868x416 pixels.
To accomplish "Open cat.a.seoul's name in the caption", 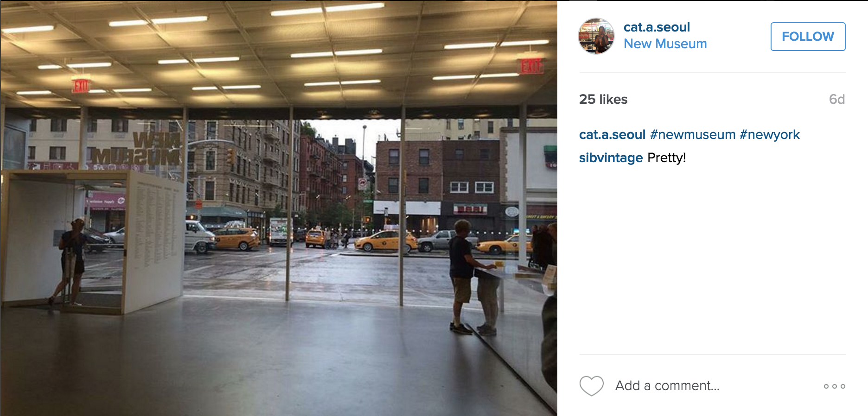I will pyautogui.click(x=612, y=134).
